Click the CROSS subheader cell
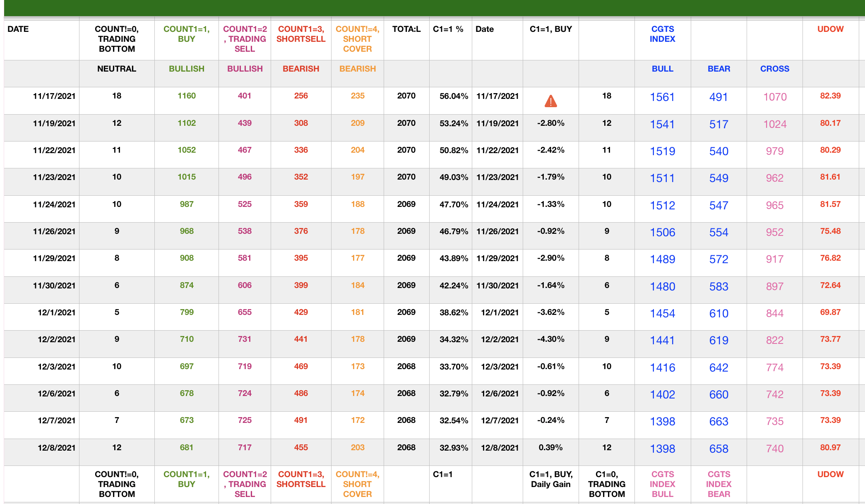 click(x=774, y=69)
